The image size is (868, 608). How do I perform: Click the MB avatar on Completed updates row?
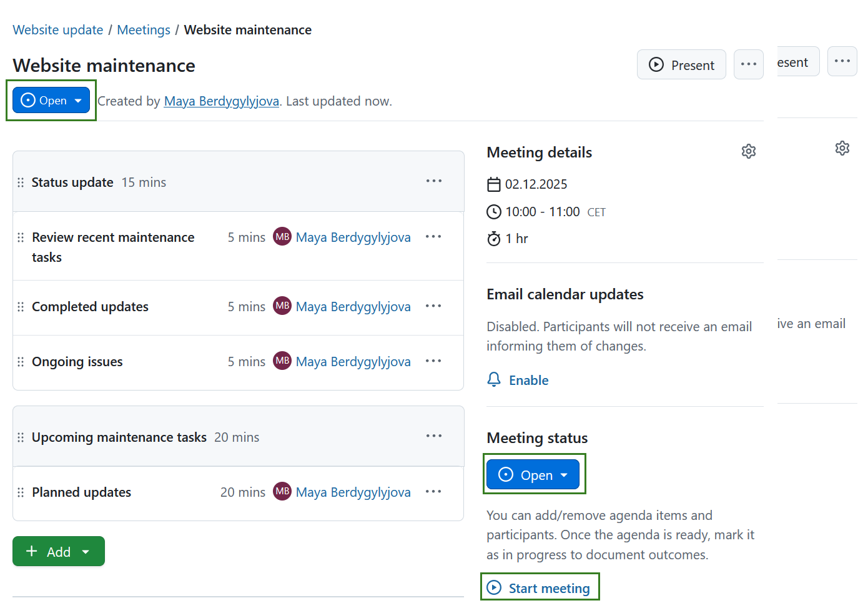tap(282, 306)
